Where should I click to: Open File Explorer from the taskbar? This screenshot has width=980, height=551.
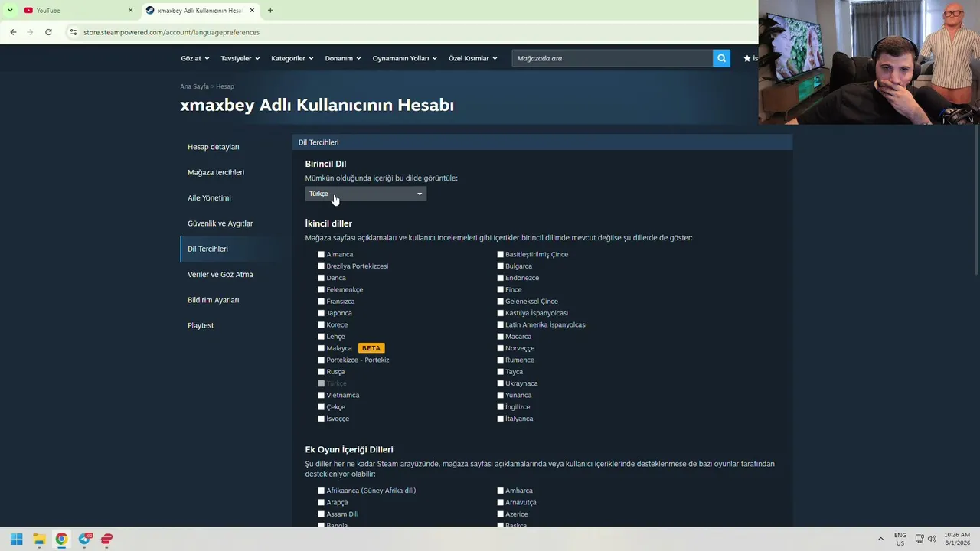click(x=39, y=539)
